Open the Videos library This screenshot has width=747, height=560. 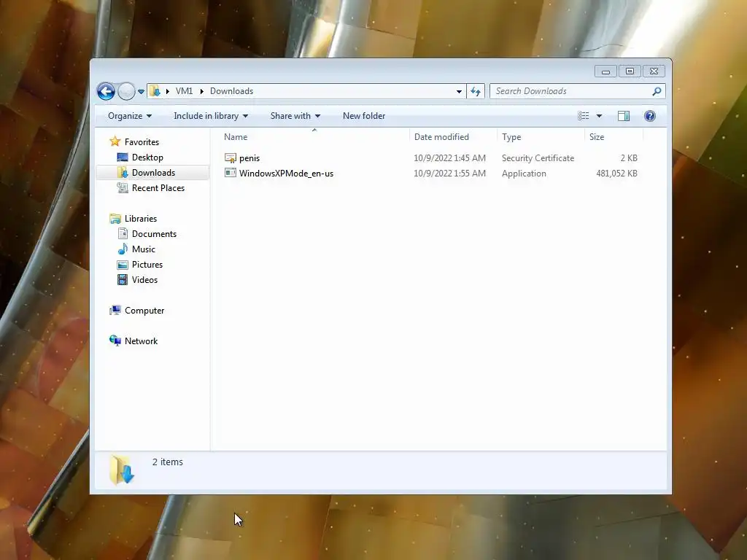click(x=144, y=279)
